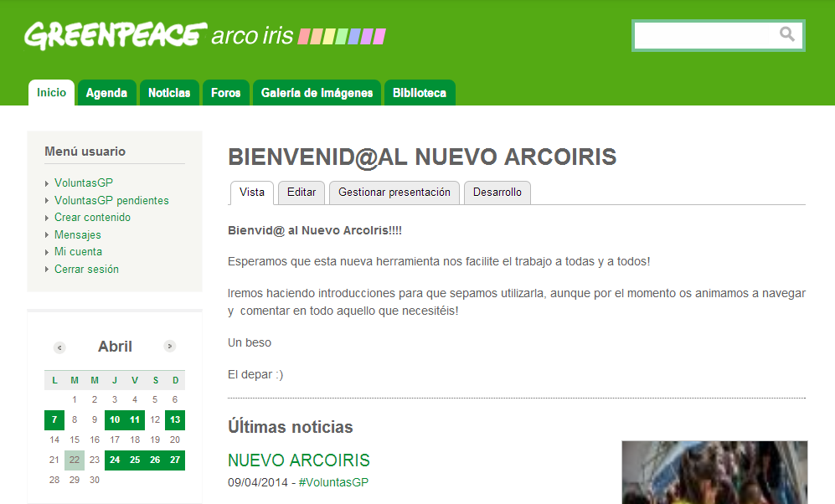Open the NUEVO ARCOIRIS news headline
The height and width of the screenshot is (504, 835).
point(299,460)
